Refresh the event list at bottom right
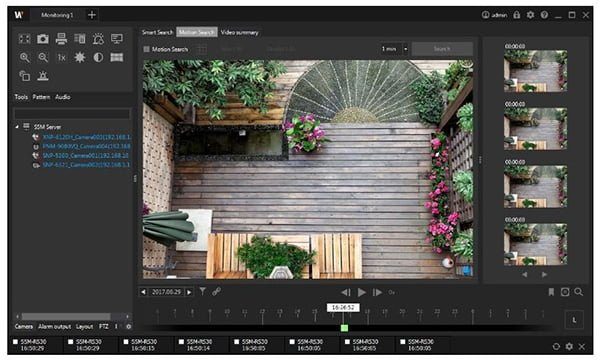The image size is (600, 360). tap(556, 346)
